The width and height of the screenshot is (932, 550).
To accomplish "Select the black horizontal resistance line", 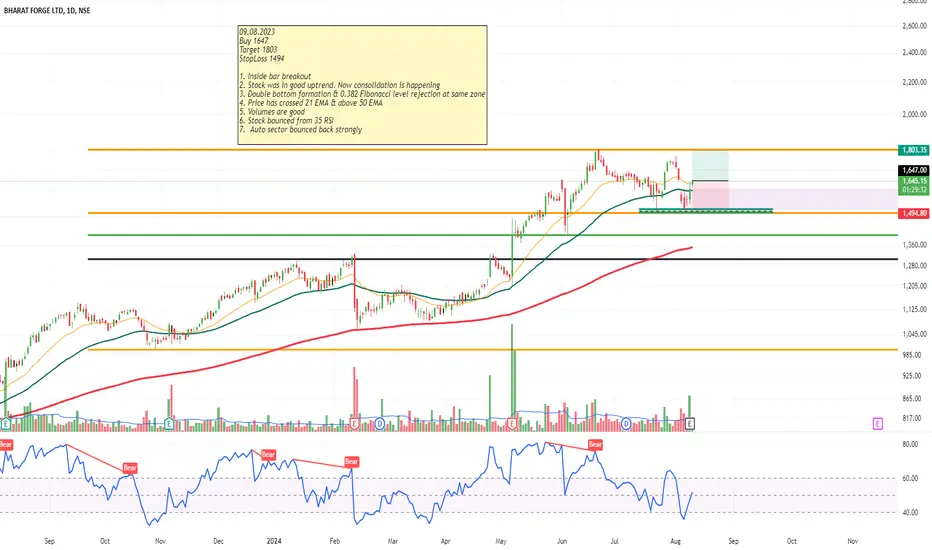I will click(492, 259).
